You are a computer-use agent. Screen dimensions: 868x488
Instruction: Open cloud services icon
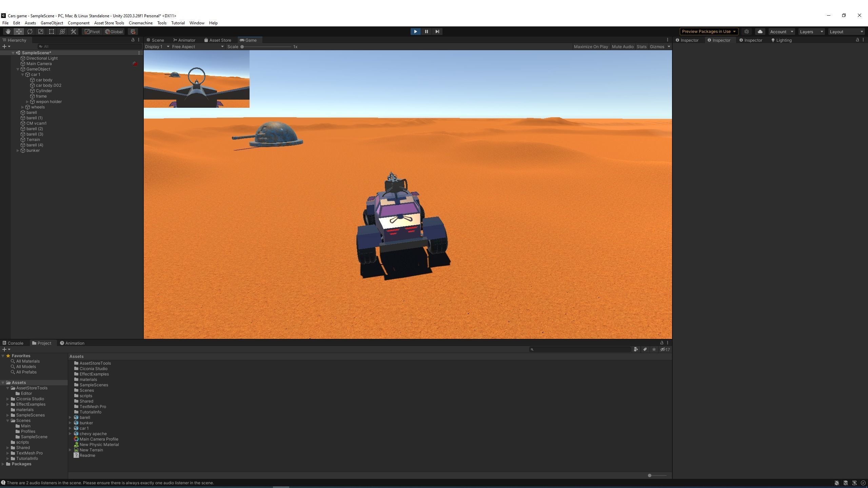point(760,32)
